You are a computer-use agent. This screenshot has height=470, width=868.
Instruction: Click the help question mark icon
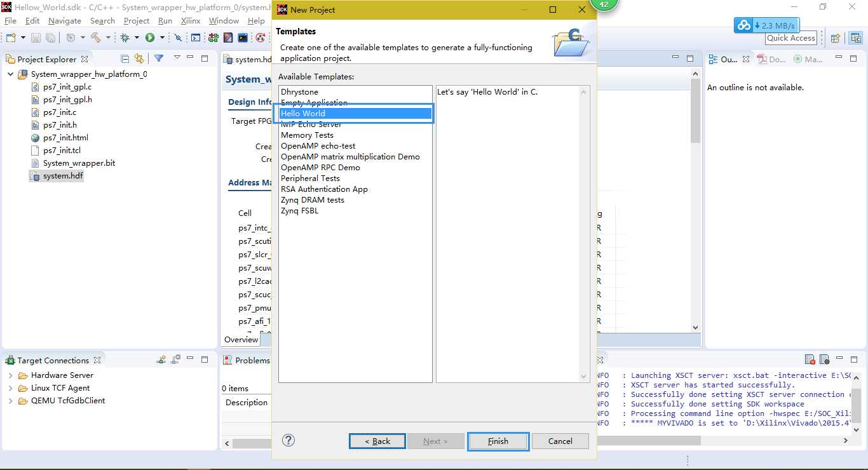(x=288, y=440)
